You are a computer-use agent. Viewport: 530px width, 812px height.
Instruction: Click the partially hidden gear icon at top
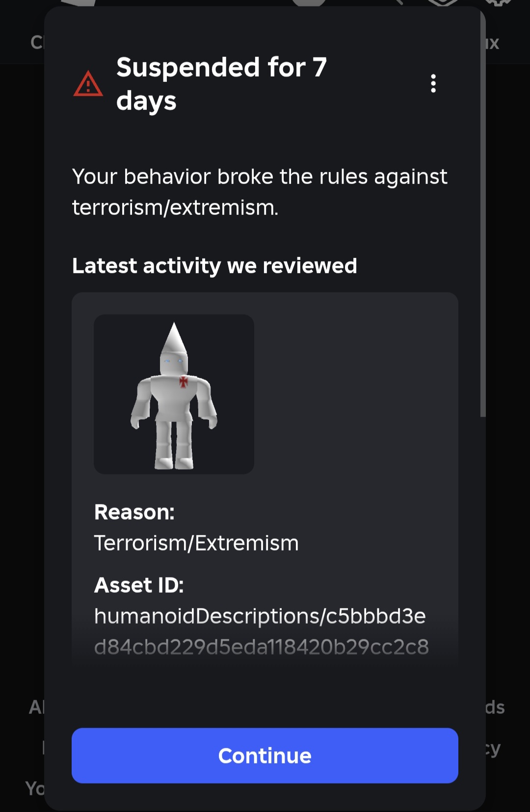498,3
